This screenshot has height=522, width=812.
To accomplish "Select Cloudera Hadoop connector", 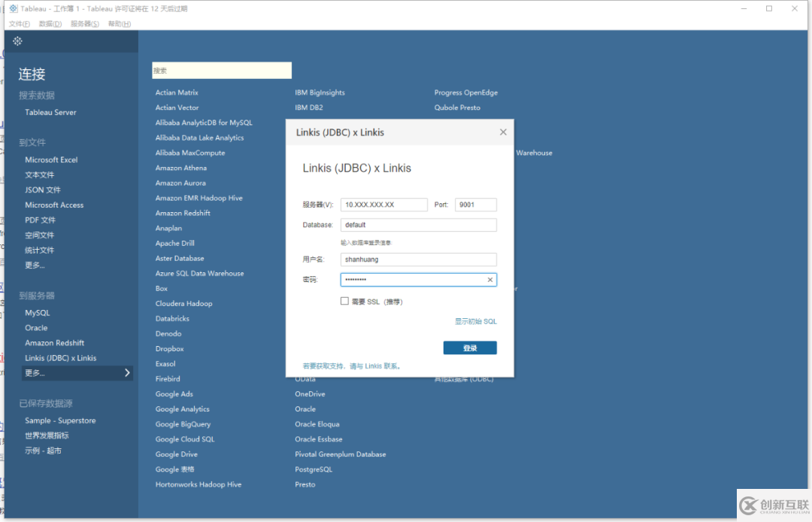I will click(184, 303).
